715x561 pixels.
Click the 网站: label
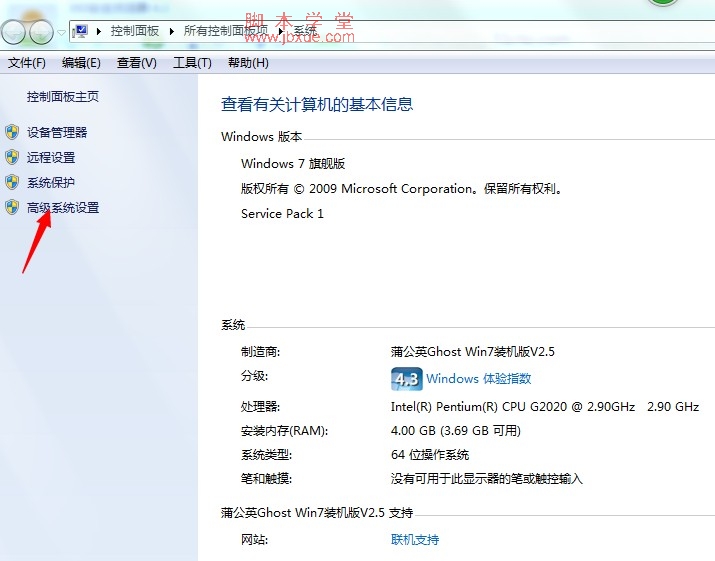pos(254,540)
